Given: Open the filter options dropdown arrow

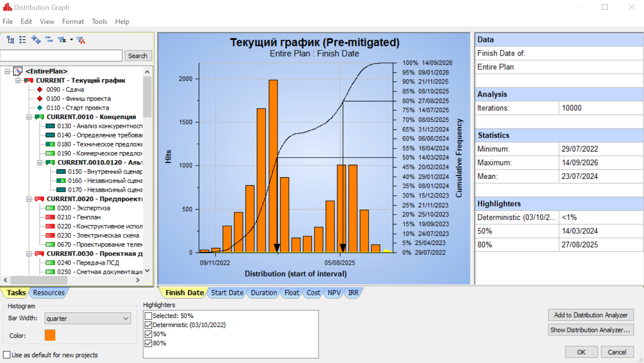Looking at the screenshot, I should tap(71, 40).
